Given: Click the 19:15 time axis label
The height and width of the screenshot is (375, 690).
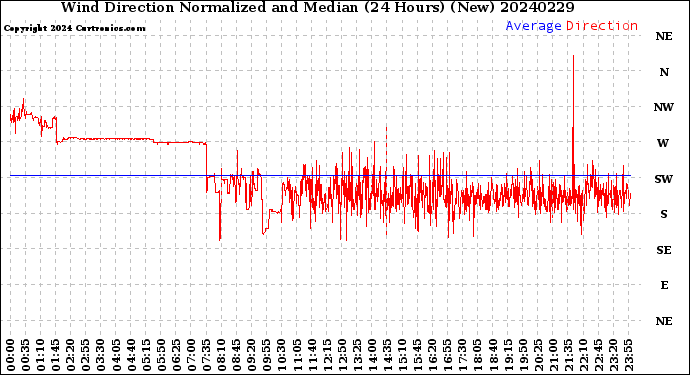Looking at the screenshot, I should tap(508, 355).
